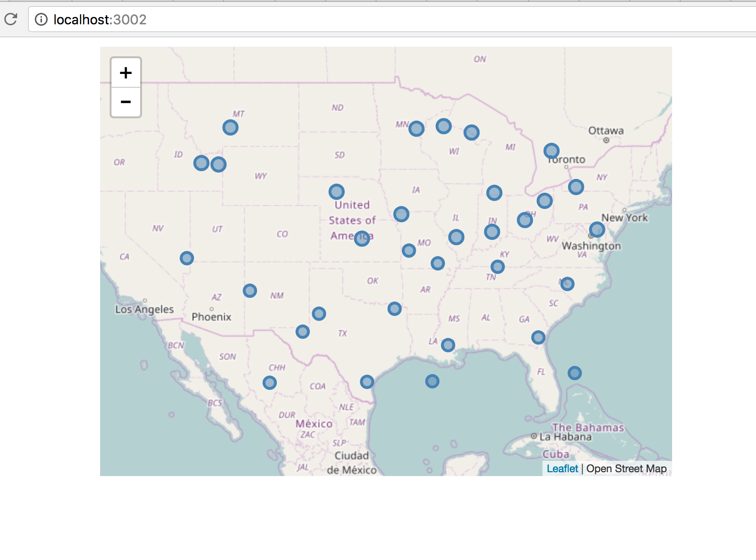This screenshot has width=756, height=560.
Task: Click the marker west of PA near NY
Action: pyautogui.click(x=576, y=187)
